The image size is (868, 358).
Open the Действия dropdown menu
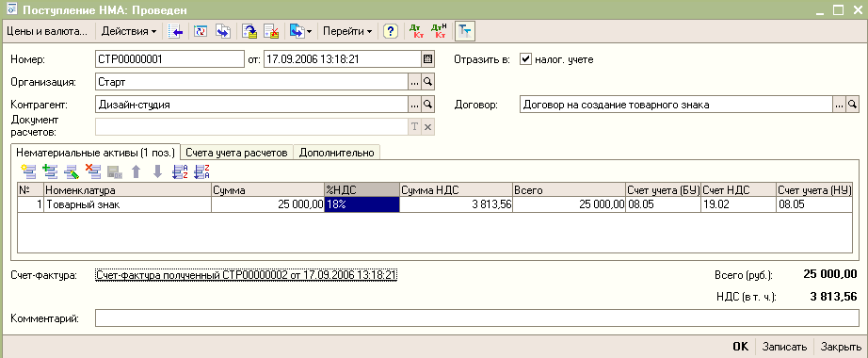128,32
